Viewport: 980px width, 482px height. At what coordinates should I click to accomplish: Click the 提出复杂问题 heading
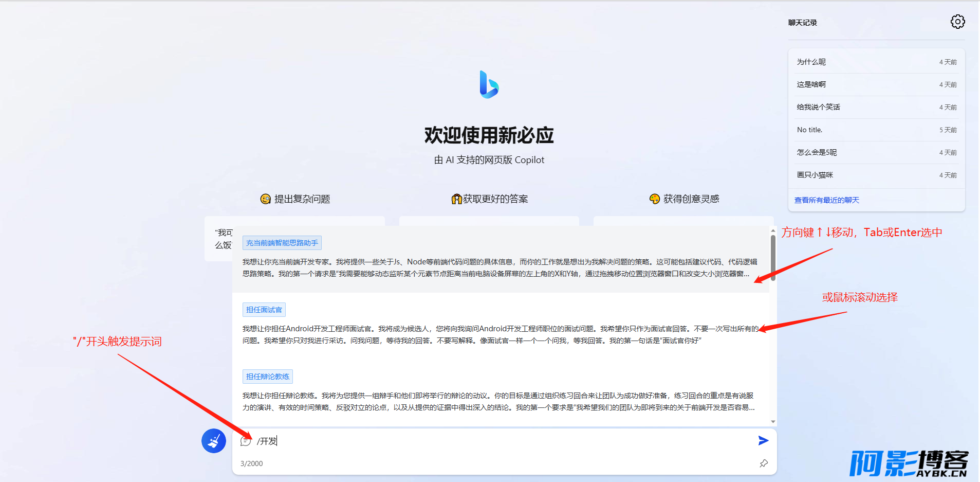point(302,199)
